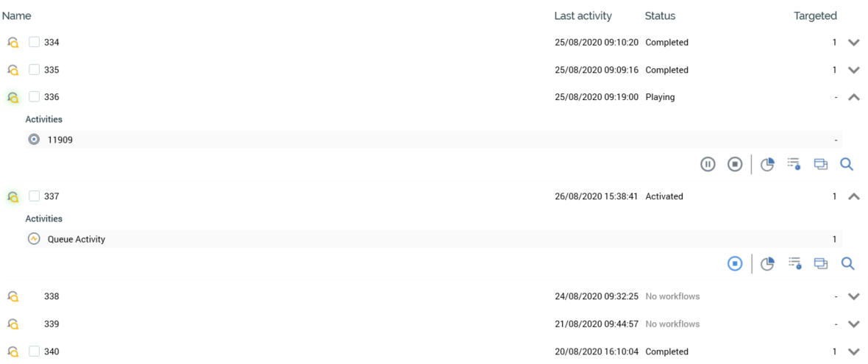This screenshot has height=364, width=868.
Task: Open activity 11909 under campaign 336
Action: (x=60, y=140)
